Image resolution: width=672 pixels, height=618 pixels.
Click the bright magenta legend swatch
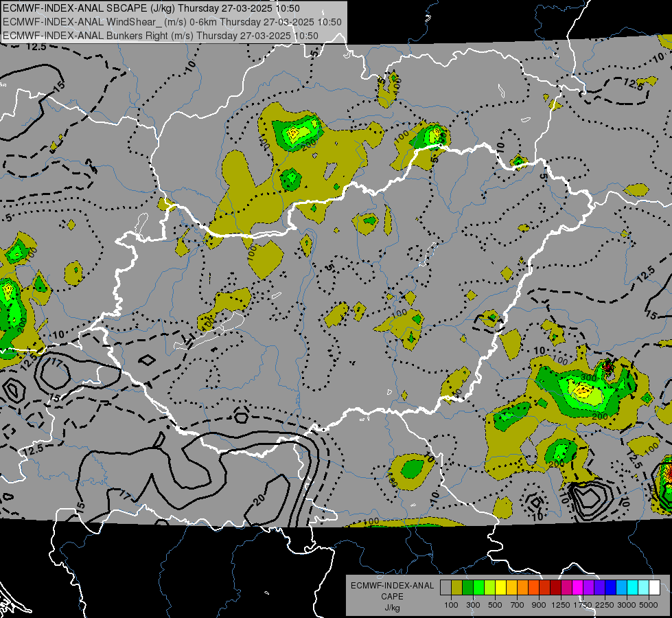tap(578, 588)
